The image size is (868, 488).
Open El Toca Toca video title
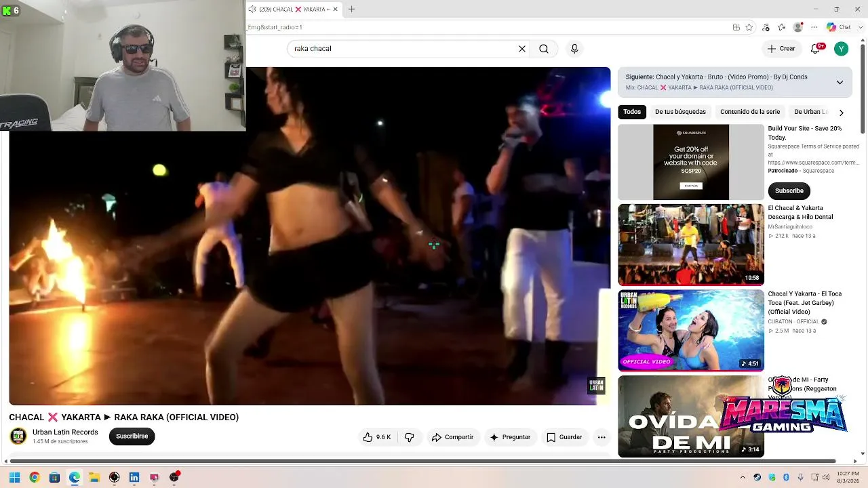pos(804,303)
